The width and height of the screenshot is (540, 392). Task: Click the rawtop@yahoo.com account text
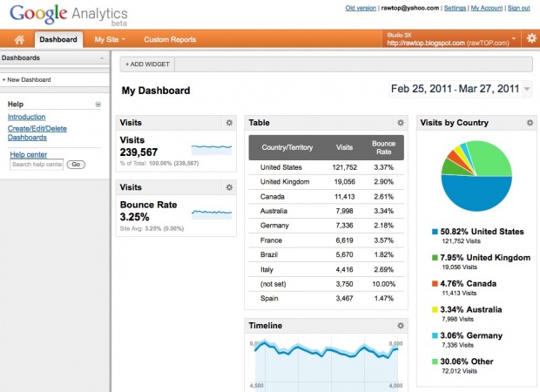pyautogui.click(x=410, y=8)
